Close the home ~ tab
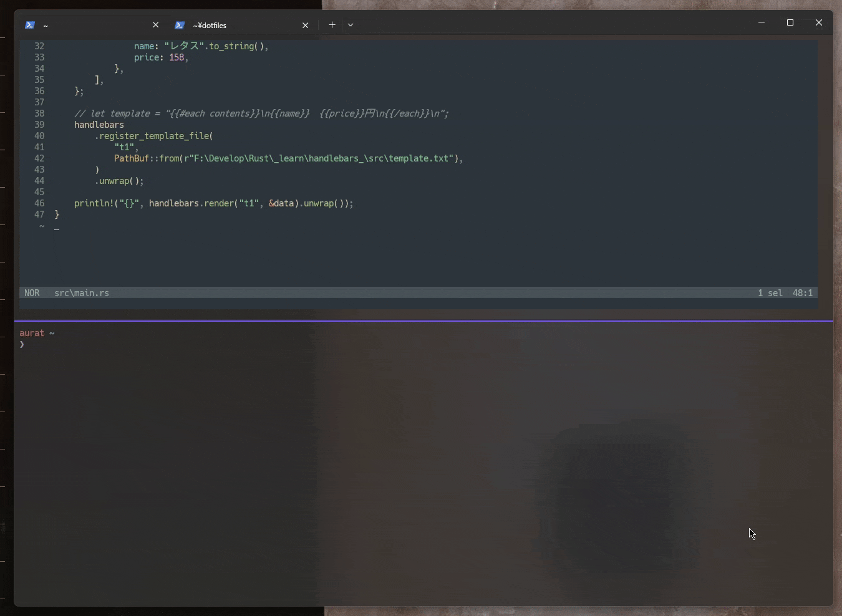Image resolution: width=842 pixels, height=616 pixels. coord(156,25)
